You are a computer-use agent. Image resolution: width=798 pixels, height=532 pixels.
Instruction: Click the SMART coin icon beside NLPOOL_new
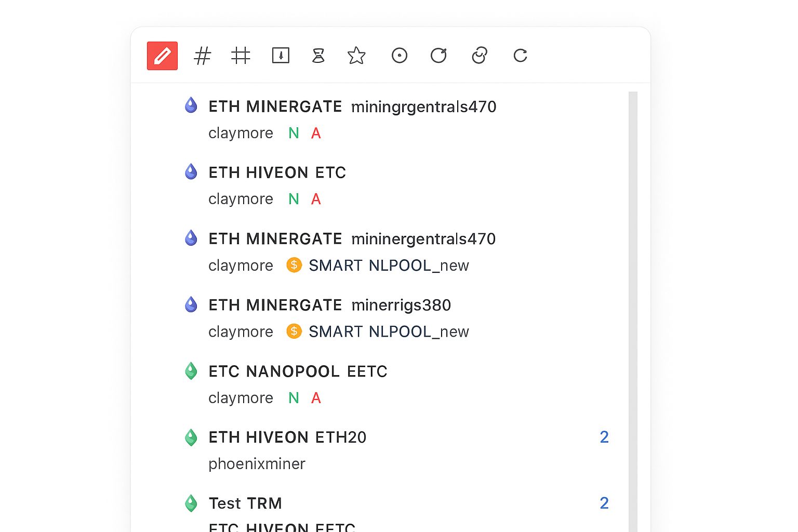294,265
